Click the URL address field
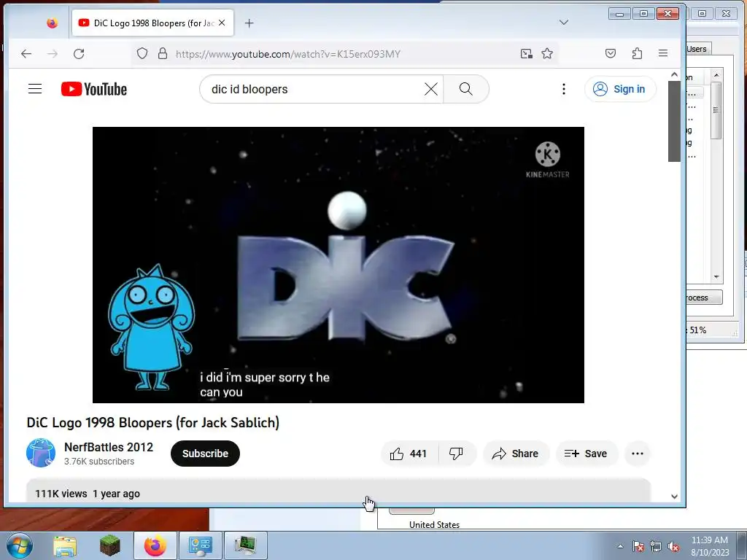This screenshot has height=560, width=747. (x=343, y=54)
